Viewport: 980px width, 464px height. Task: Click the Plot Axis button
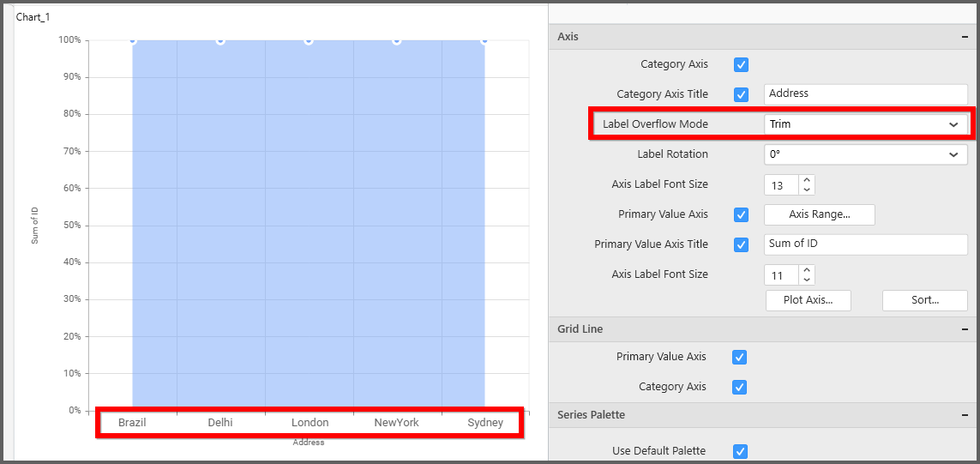pos(808,300)
